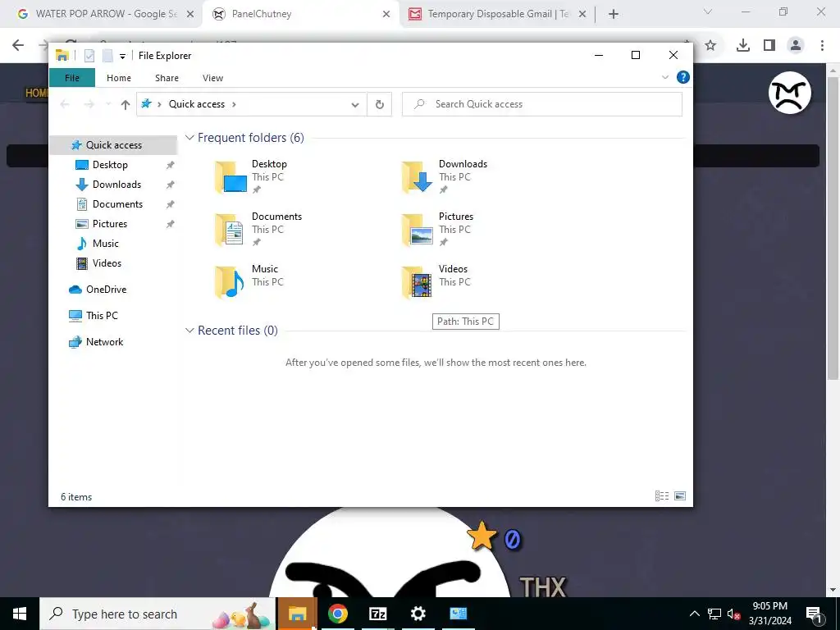The width and height of the screenshot is (840, 630).
Task: Click the PanelChutney angry face logo
Action: click(x=790, y=93)
